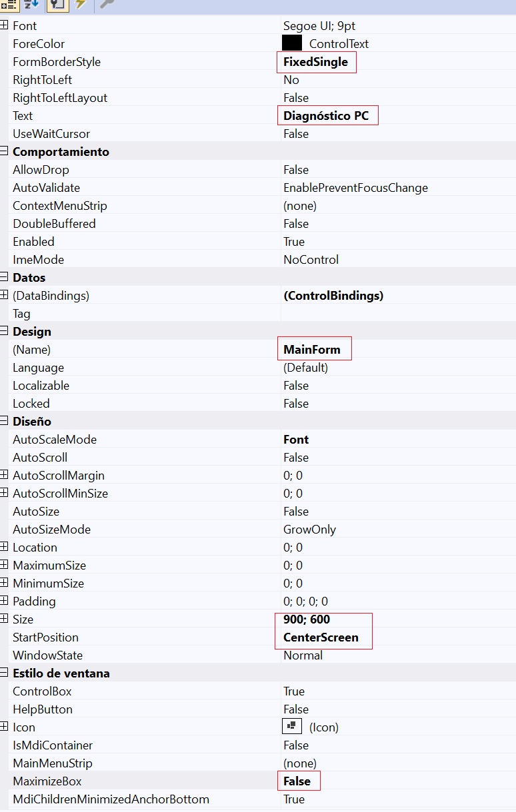Click the ForeColor black color swatch
The height and width of the screenshot is (812, 516).
[292, 43]
